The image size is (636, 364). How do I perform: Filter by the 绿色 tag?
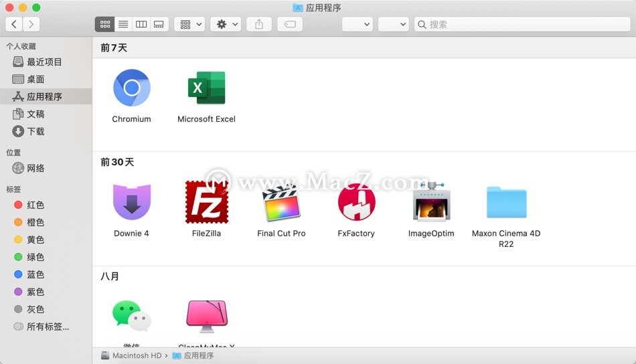click(x=46, y=257)
